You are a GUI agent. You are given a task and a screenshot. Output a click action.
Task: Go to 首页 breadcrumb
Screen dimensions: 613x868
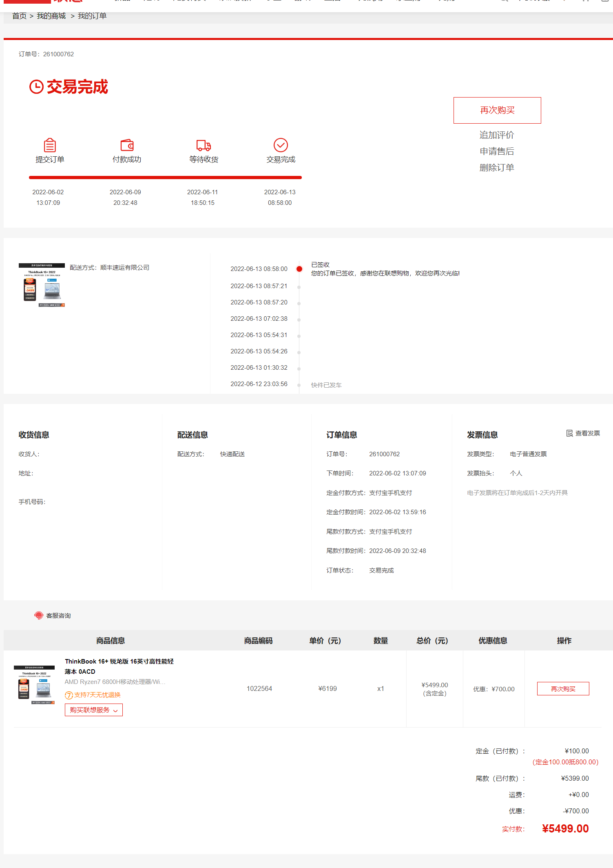[19, 16]
